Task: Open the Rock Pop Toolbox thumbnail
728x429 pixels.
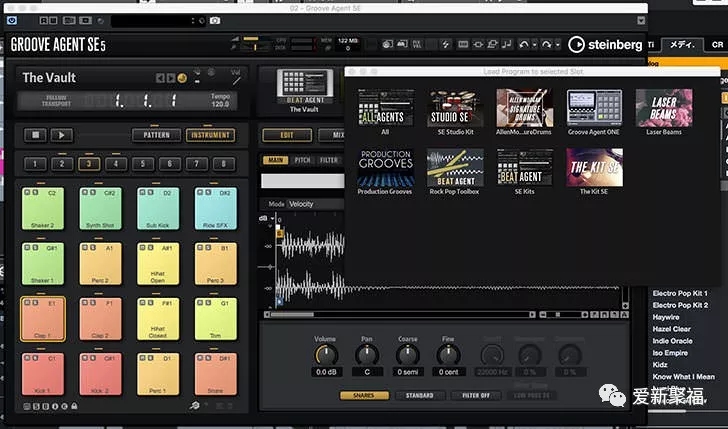Action: point(455,167)
